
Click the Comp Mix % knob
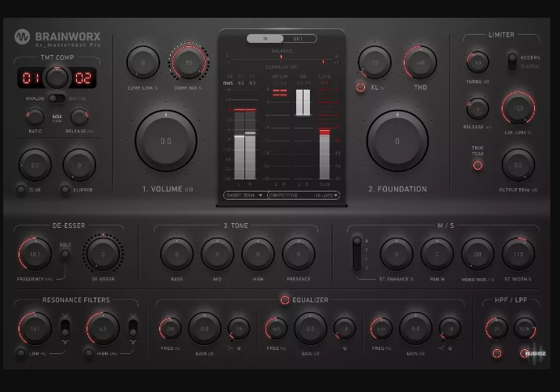[189, 62]
